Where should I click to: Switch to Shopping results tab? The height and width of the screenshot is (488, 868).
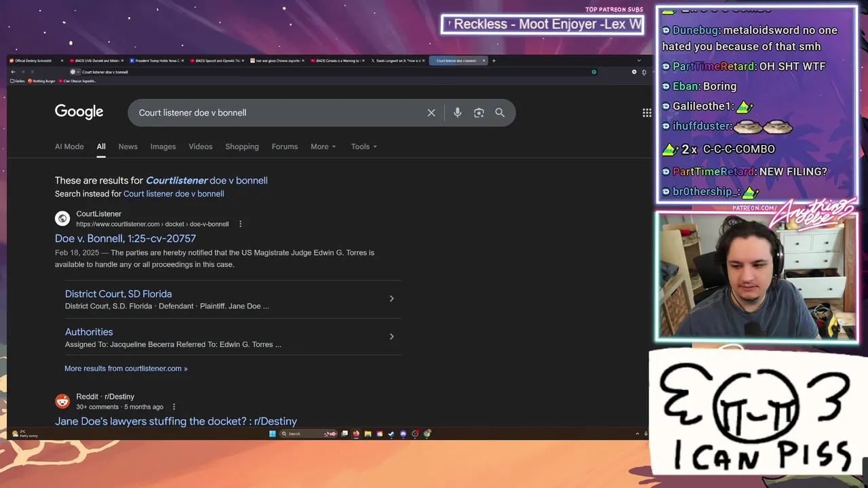pyautogui.click(x=242, y=146)
